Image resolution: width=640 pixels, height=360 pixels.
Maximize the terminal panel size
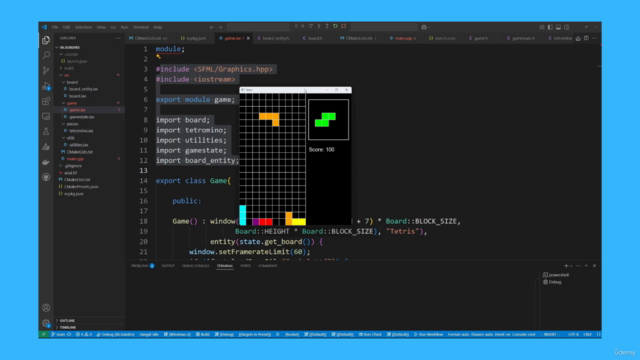(586, 266)
